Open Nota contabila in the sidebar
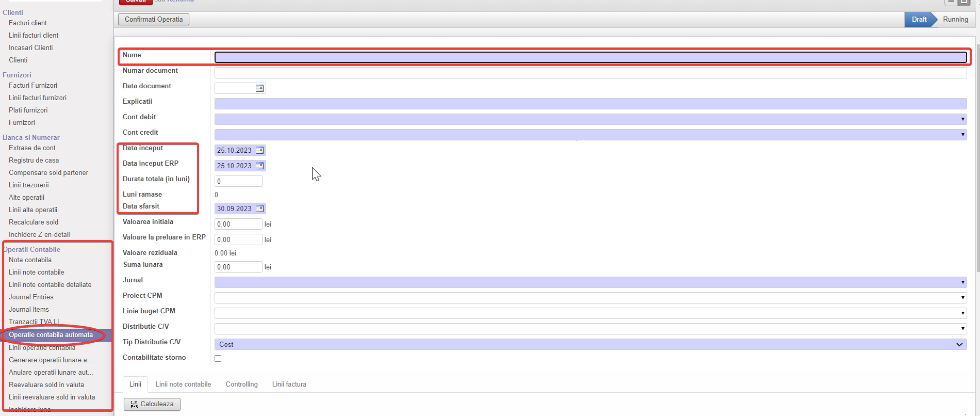This screenshot has height=416, width=980. 30,260
